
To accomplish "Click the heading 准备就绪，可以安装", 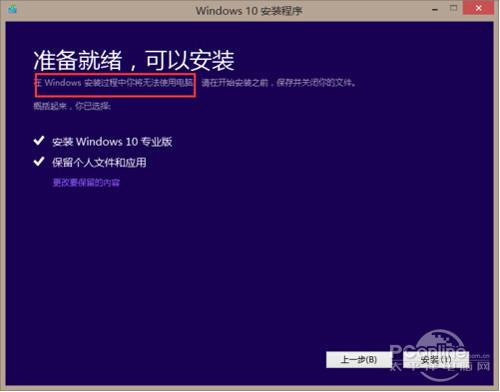I will click(x=134, y=61).
